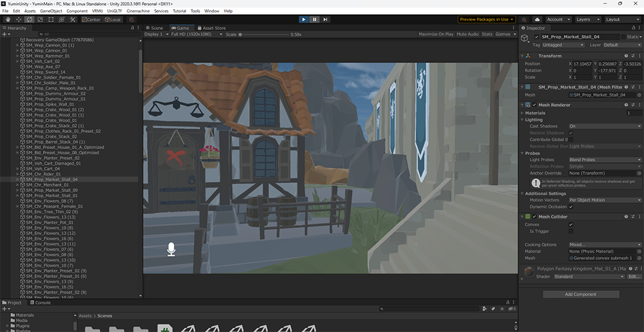Click the gameobject cube icon in Inspector
Screen dimensions: 644x332
click(525, 38)
